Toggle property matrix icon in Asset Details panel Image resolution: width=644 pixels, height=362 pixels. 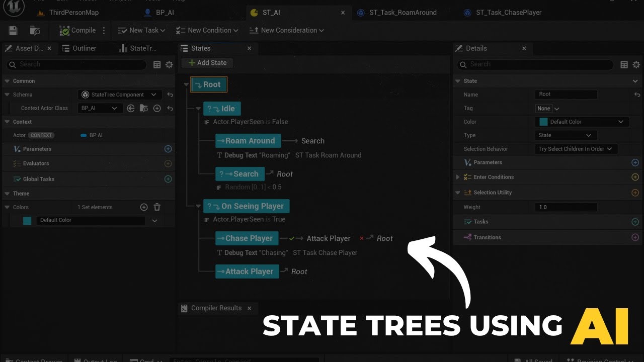pos(157,64)
